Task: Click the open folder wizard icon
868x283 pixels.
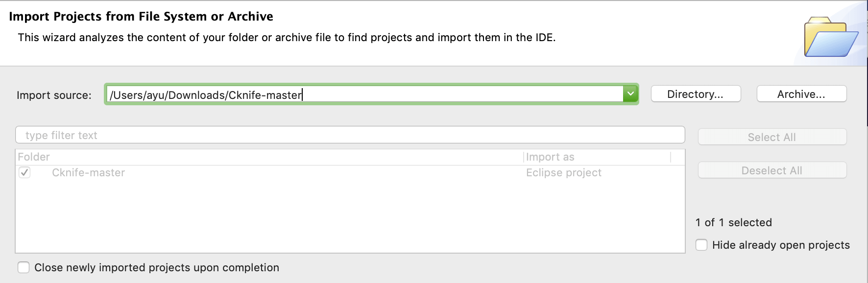Action: coord(831,37)
